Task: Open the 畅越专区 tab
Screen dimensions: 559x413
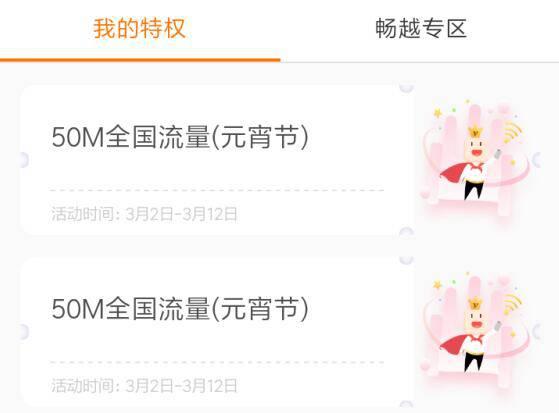Action: 421,28
